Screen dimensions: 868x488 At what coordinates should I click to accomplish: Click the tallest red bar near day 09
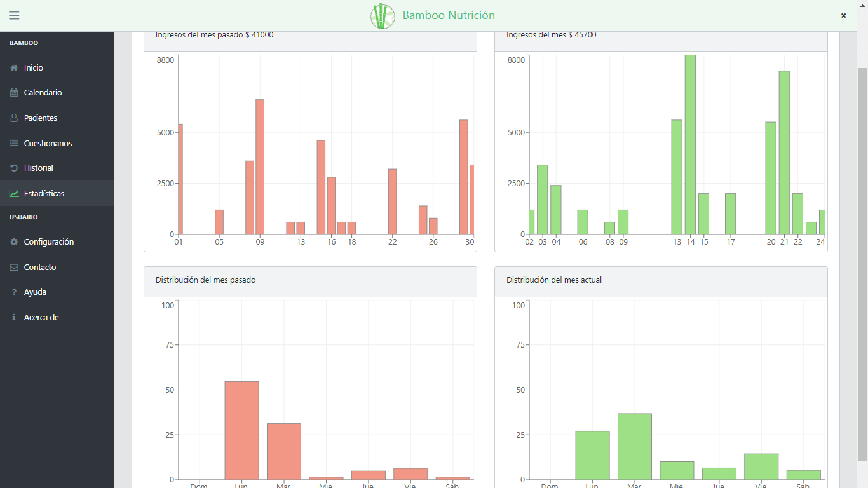click(260, 167)
